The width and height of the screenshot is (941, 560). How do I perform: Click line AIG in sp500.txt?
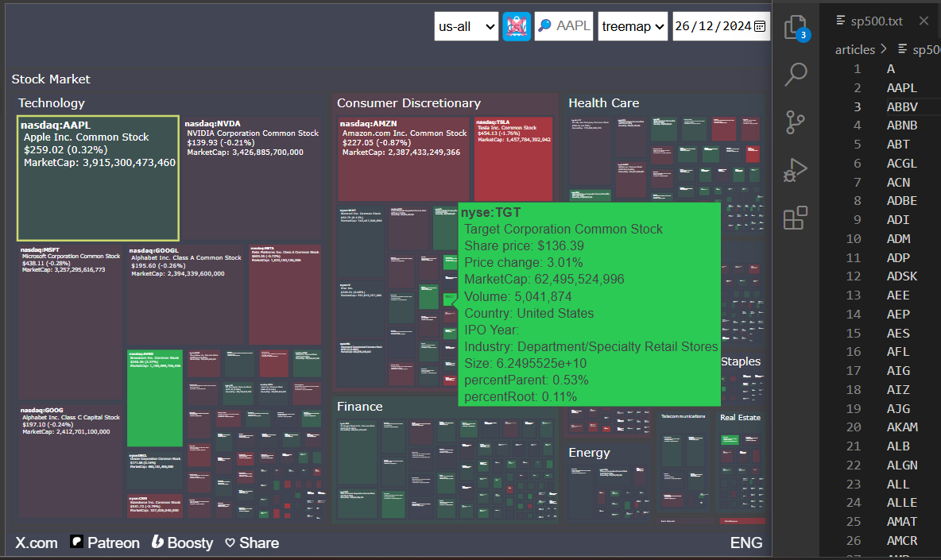pos(898,370)
